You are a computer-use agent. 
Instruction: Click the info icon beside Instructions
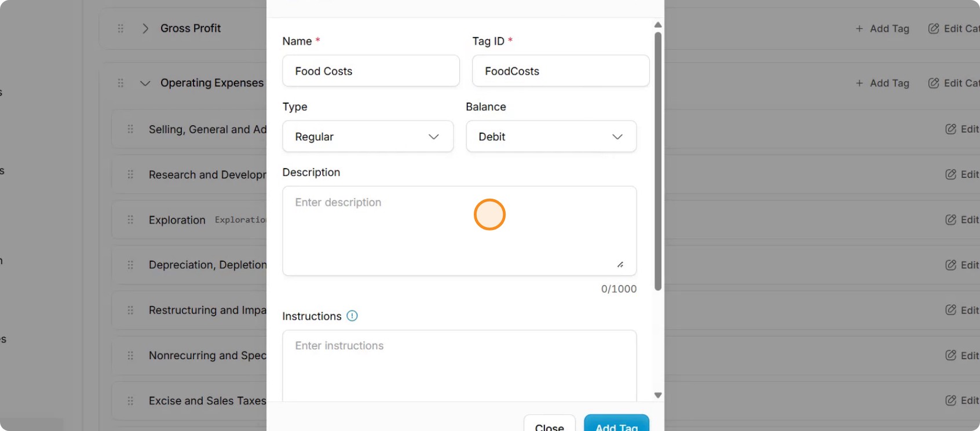coord(352,316)
